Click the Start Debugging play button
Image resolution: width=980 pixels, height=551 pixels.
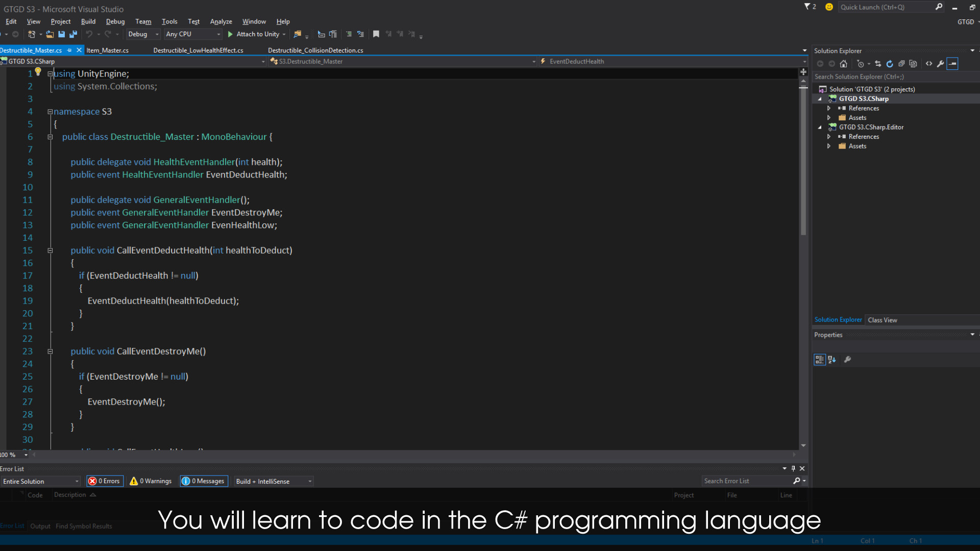pyautogui.click(x=230, y=34)
